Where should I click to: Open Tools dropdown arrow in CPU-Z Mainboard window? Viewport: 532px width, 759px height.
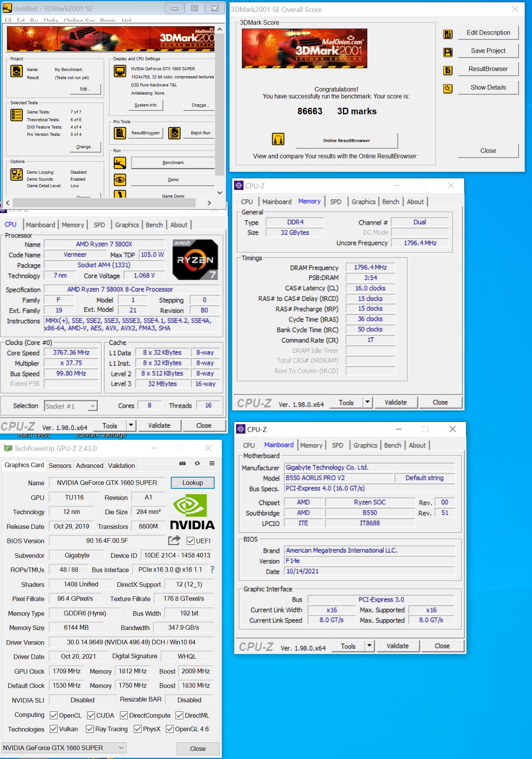tap(370, 646)
